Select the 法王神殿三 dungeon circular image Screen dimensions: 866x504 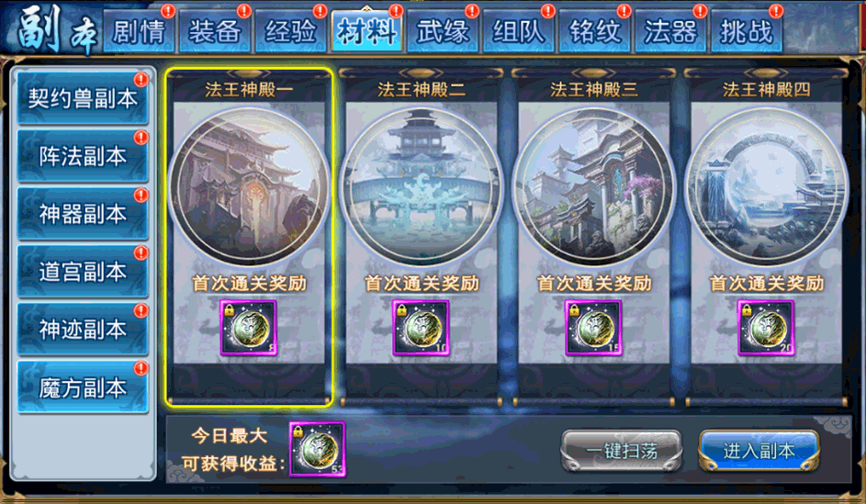click(x=593, y=186)
